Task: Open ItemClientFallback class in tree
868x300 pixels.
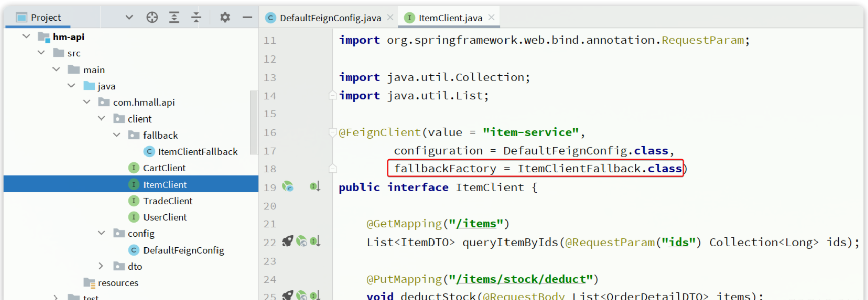Action: [x=197, y=152]
